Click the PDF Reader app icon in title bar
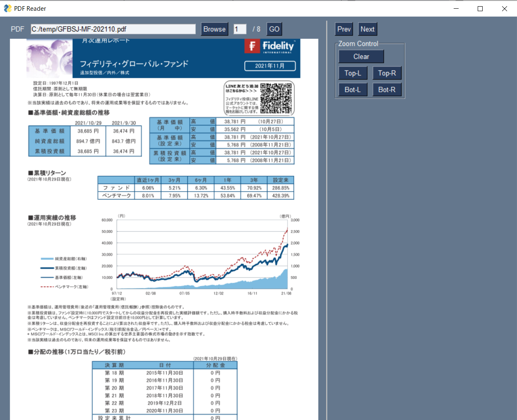Viewport: 517px width, 420px height. click(7, 8)
